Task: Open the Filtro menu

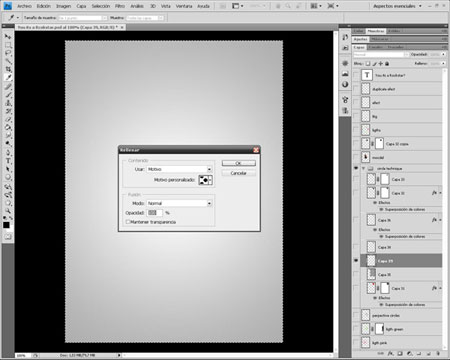Action: 120,6
